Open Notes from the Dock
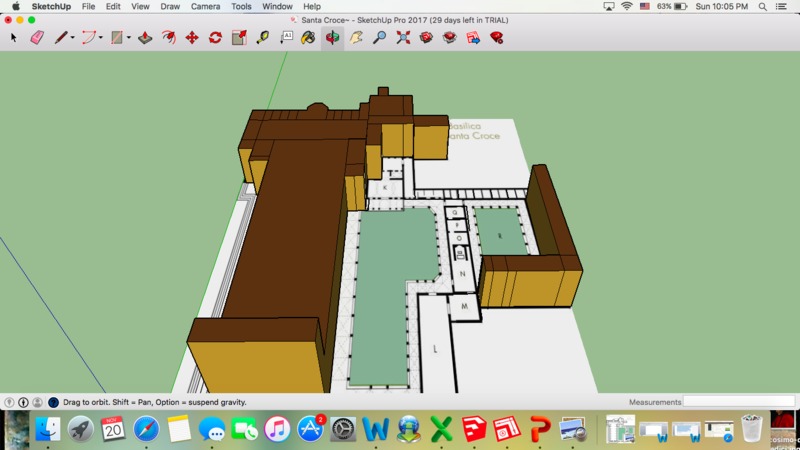This screenshot has width=800, height=450. 179,428
